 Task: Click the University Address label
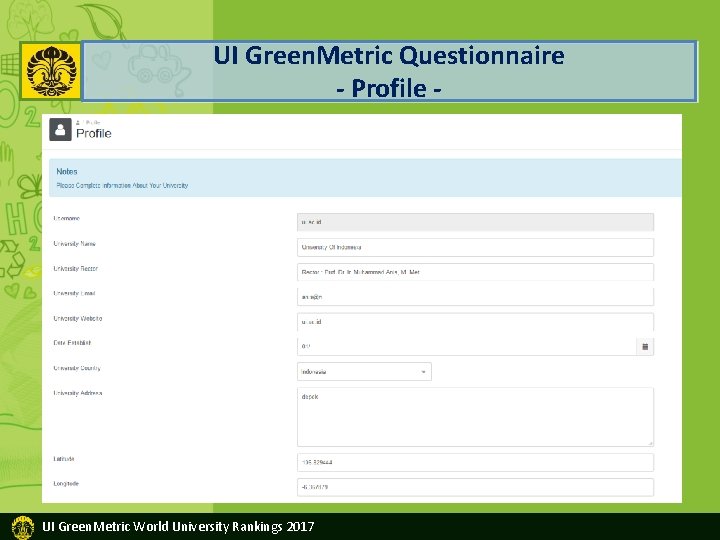78,393
